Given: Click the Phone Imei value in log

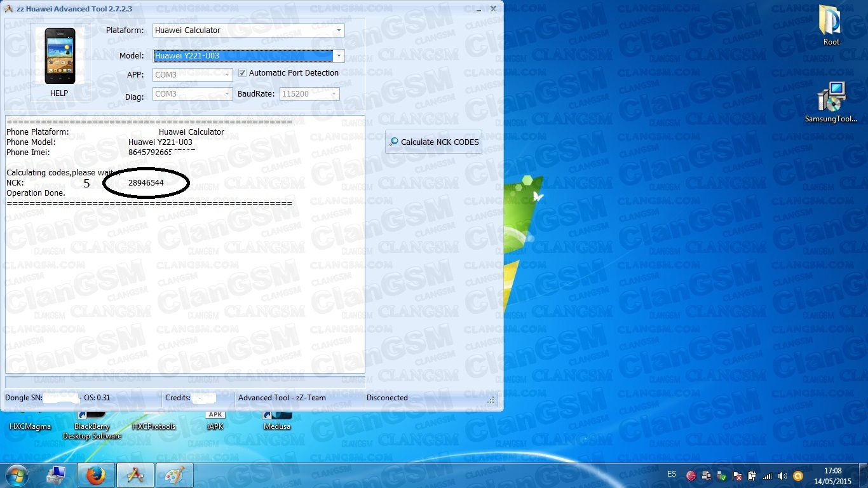Looking at the screenshot, I should (161, 152).
